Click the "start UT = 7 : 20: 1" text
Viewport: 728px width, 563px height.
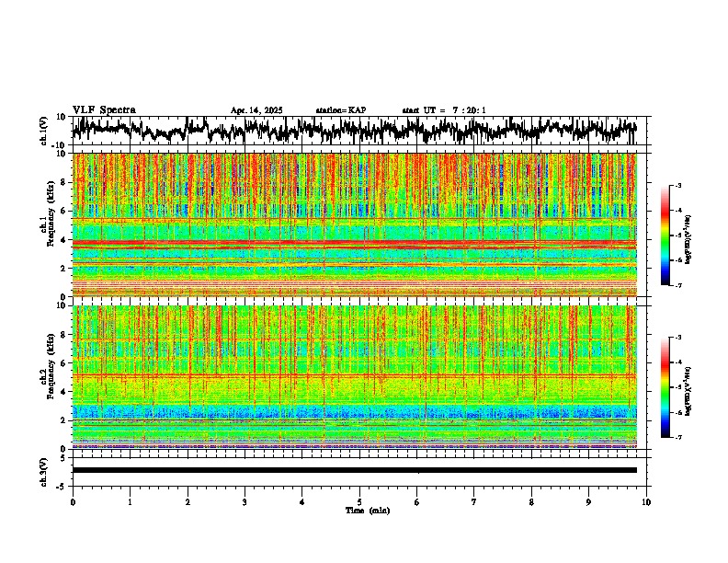[x=444, y=110]
